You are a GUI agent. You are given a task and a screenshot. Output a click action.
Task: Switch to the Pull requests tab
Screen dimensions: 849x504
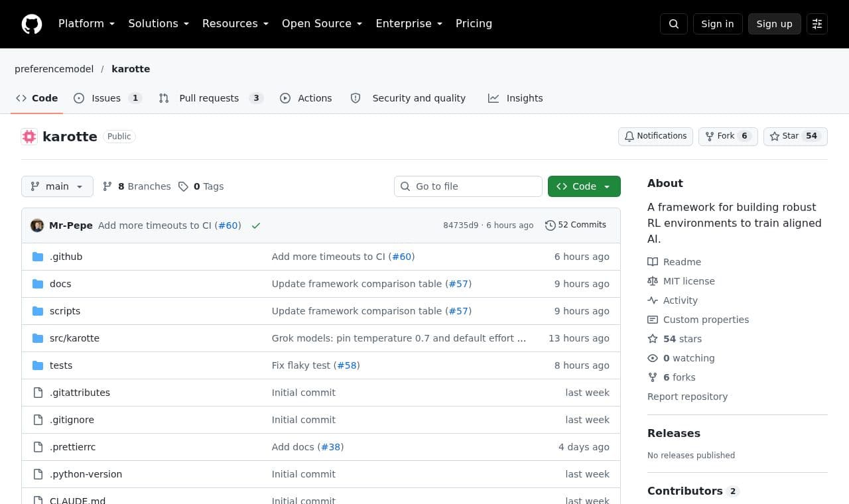pyautogui.click(x=211, y=98)
